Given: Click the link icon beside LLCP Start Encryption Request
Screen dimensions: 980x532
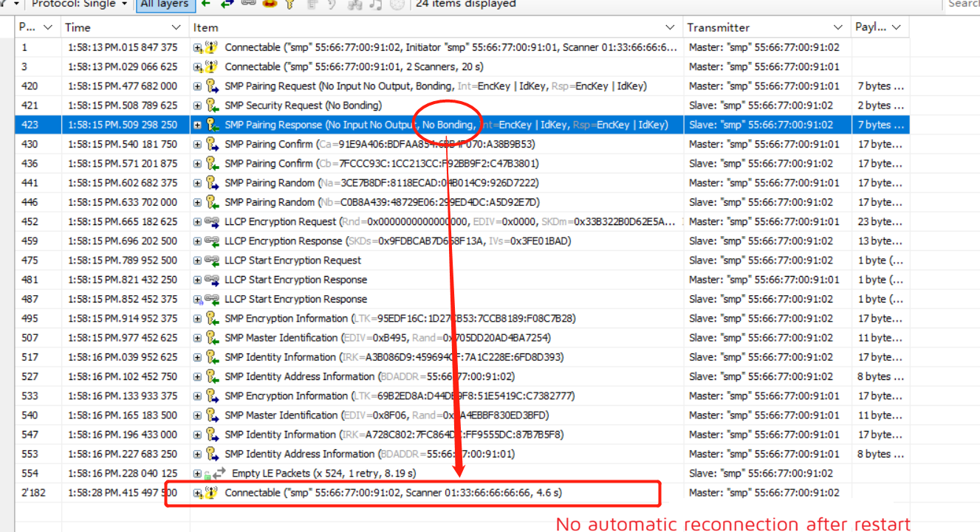Looking at the screenshot, I should click(x=212, y=260).
